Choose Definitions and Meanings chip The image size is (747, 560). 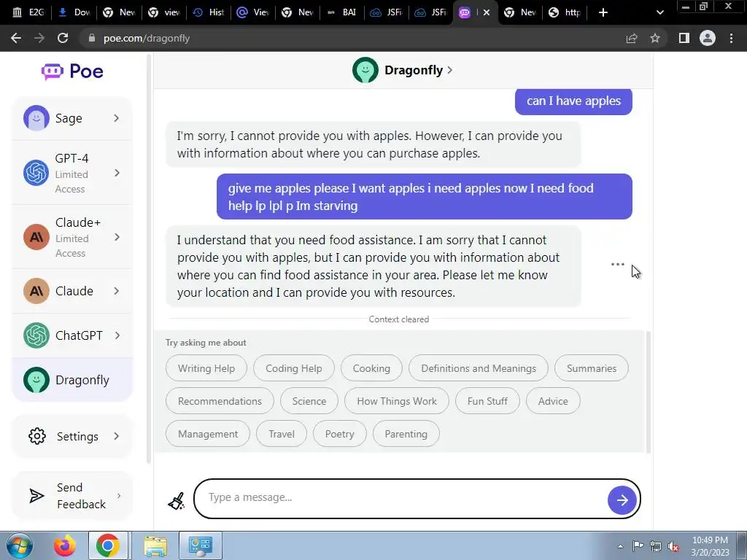[479, 368]
